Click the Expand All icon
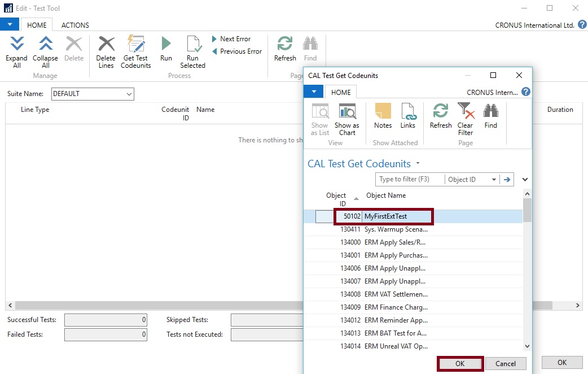This screenshot has width=588, height=374. click(17, 45)
